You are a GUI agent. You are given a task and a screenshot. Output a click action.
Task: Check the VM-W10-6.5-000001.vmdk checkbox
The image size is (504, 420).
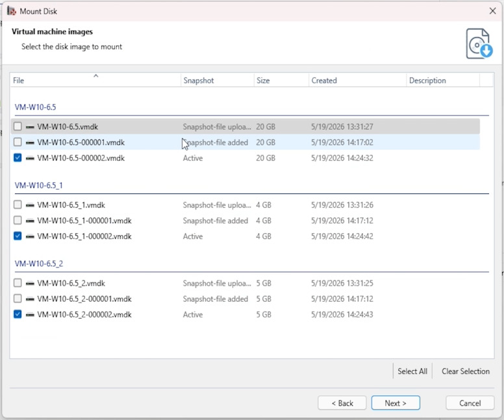tap(18, 142)
